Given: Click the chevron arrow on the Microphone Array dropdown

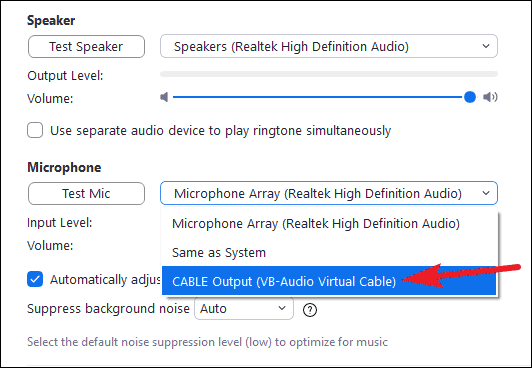Looking at the screenshot, I should (x=486, y=193).
